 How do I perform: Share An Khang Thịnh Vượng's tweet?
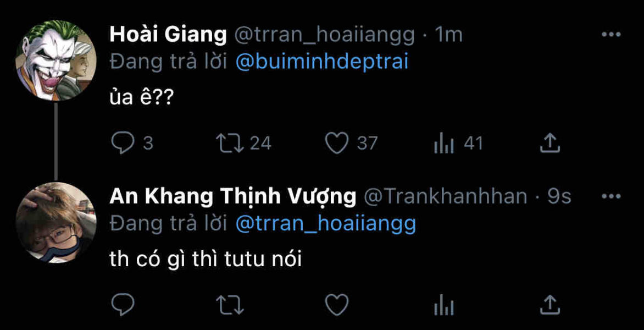549,305
